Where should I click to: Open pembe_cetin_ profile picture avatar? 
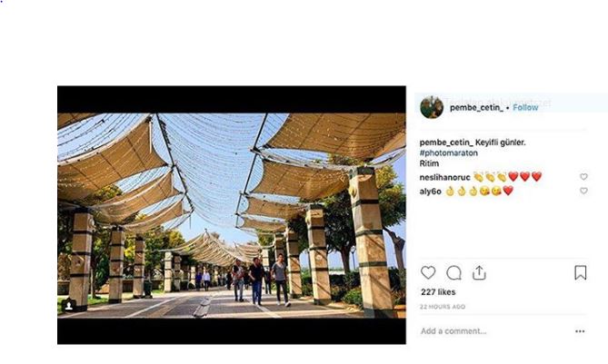pos(432,107)
